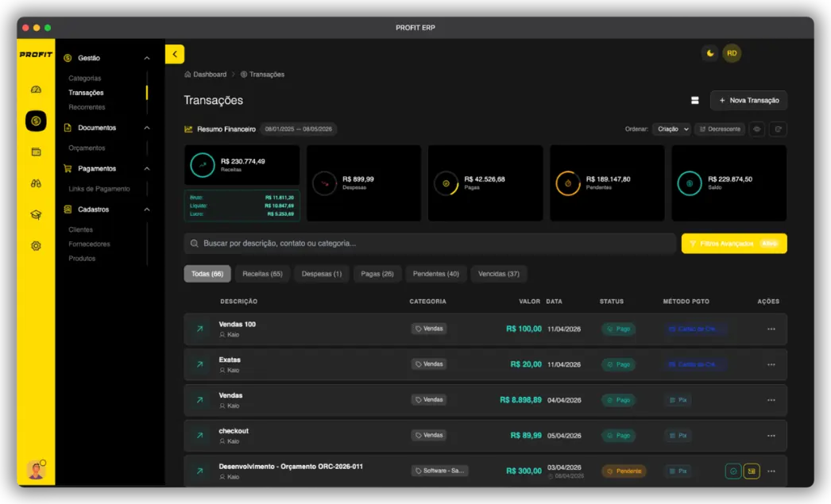Toggle dark mode moon icon

coord(709,53)
